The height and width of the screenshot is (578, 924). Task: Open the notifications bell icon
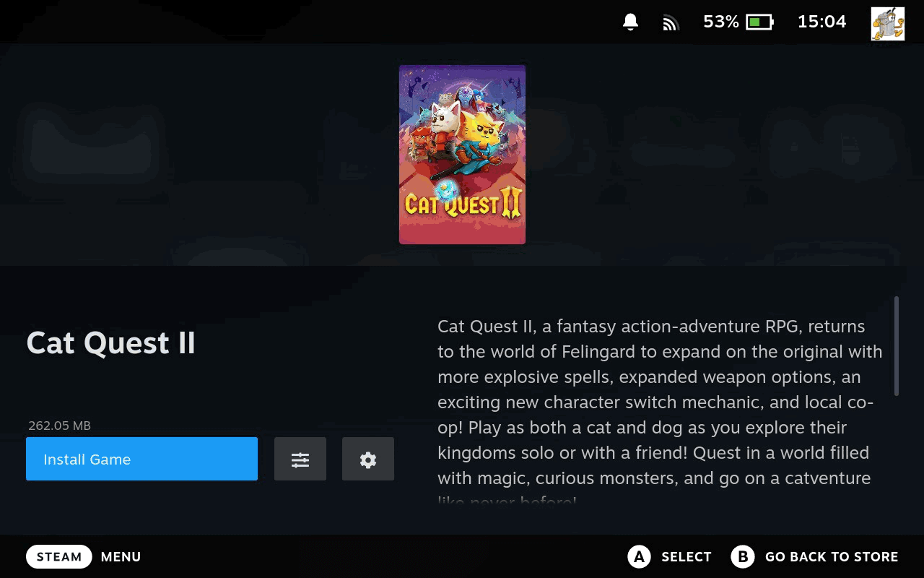pyautogui.click(x=630, y=22)
